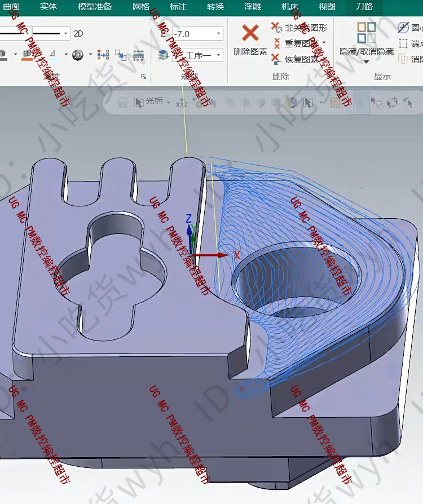
Task: Click the dashed-box arrow selection method icon
Action: click(308, 103)
